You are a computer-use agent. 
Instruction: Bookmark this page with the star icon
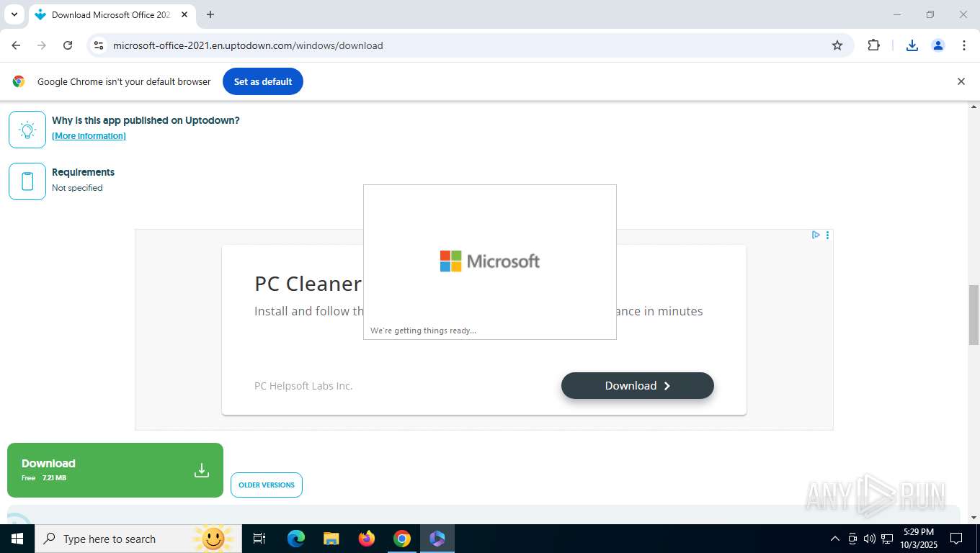click(837, 45)
